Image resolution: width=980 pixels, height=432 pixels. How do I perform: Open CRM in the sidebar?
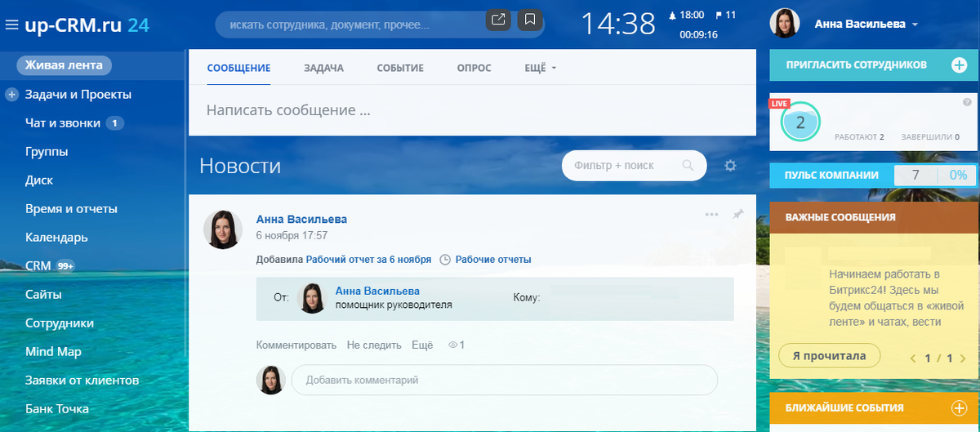(38, 266)
